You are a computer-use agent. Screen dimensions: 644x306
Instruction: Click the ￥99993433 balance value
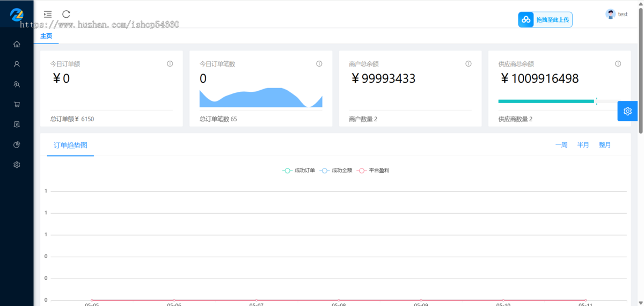(383, 79)
